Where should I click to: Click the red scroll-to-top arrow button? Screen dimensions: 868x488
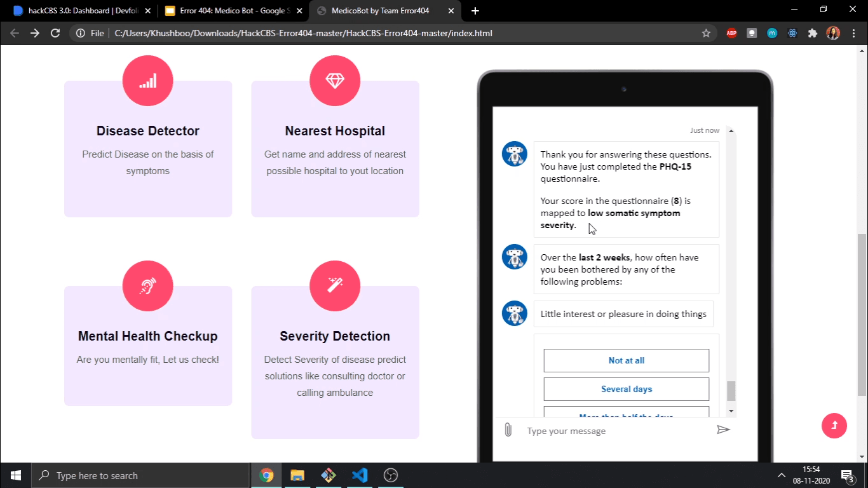[834, 426]
